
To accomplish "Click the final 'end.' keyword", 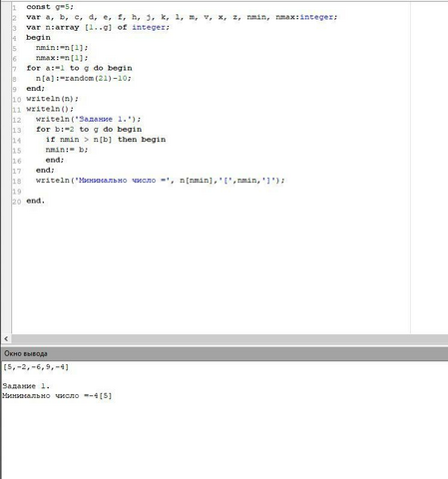I will pyautogui.click(x=35, y=201).
